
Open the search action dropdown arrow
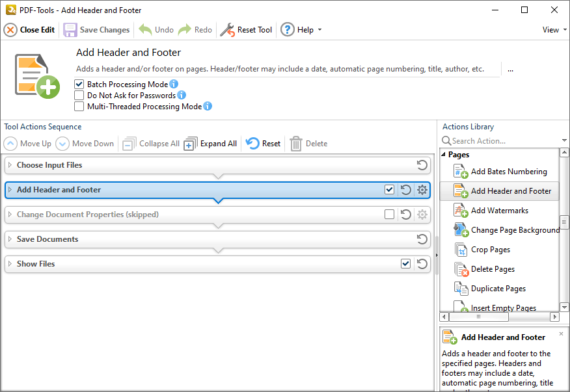564,140
